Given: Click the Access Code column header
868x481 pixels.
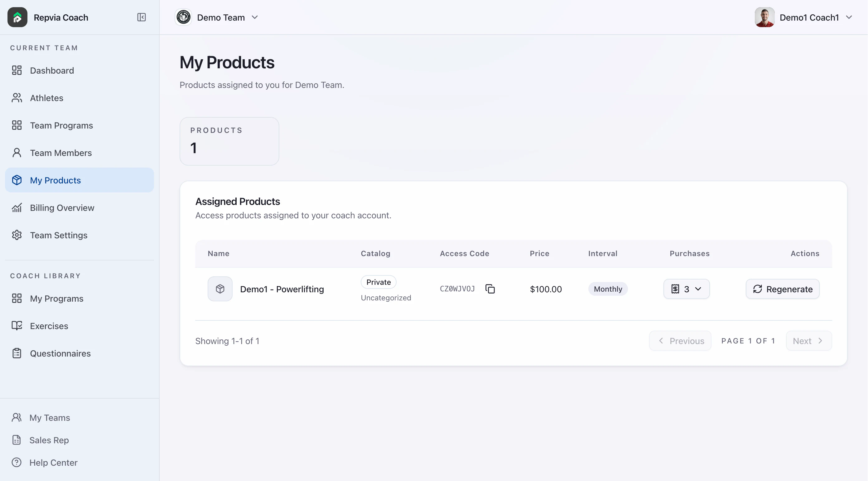Looking at the screenshot, I should tap(464, 254).
